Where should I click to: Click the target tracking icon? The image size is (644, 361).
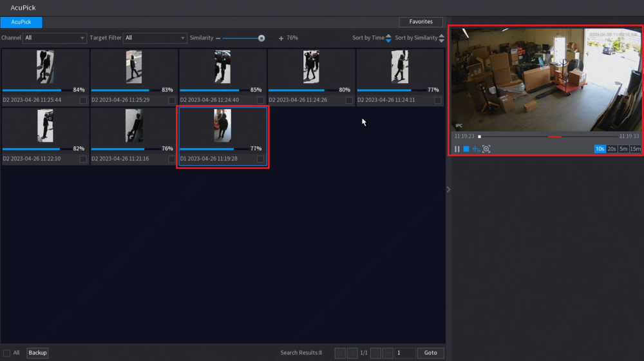coord(476,149)
